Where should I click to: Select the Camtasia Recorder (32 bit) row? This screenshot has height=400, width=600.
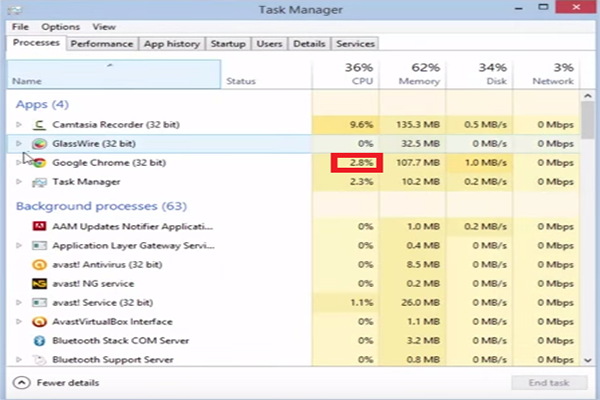pyautogui.click(x=293, y=125)
